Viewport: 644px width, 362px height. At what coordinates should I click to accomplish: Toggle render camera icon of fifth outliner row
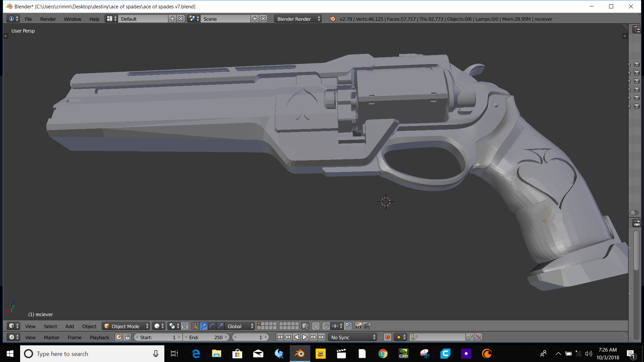click(x=637, y=98)
